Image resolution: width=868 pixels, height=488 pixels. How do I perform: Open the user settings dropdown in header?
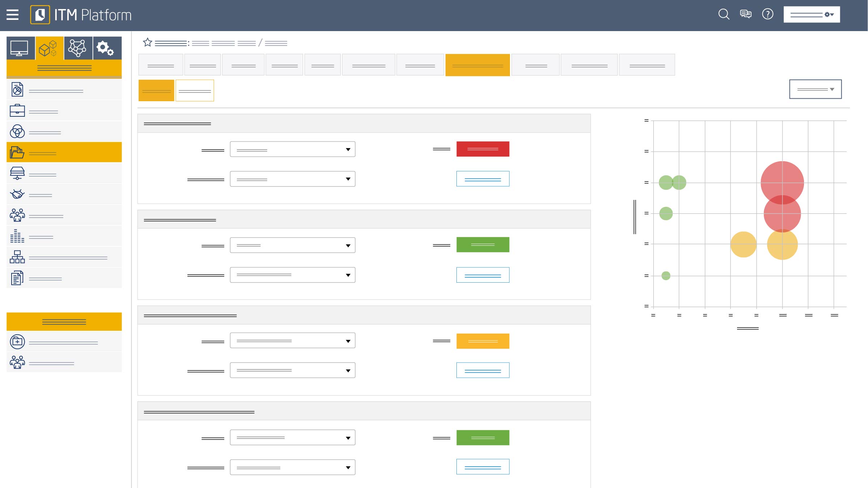[812, 14]
